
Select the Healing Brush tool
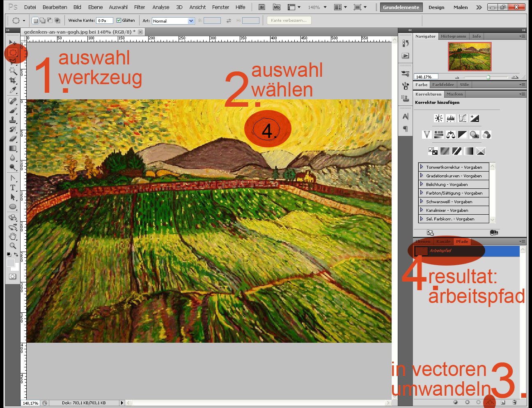(x=13, y=101)
